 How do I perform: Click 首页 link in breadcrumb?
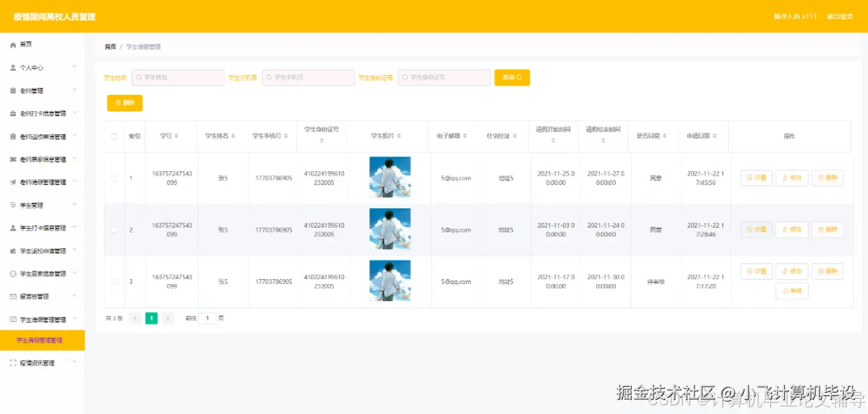(x=110, y=47)
